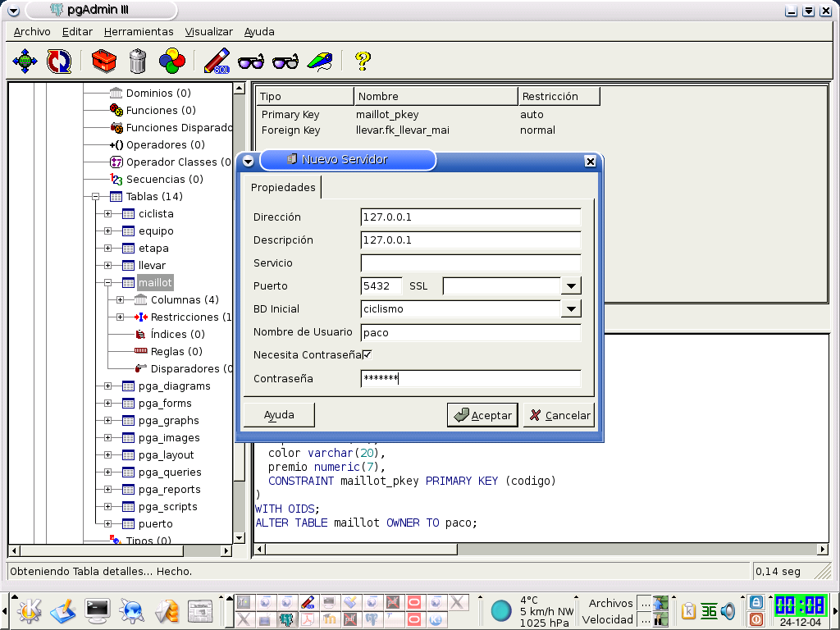This screenshot has width=840, height=630.
Task: Click the Ayuda button in the dialog
Action: 279,414
